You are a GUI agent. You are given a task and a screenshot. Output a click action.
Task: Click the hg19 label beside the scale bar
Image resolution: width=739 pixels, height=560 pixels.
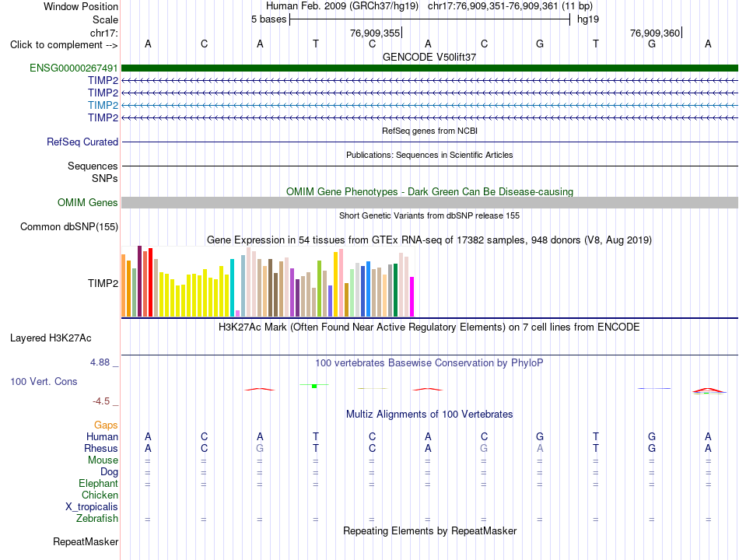[x=588, y=19]
